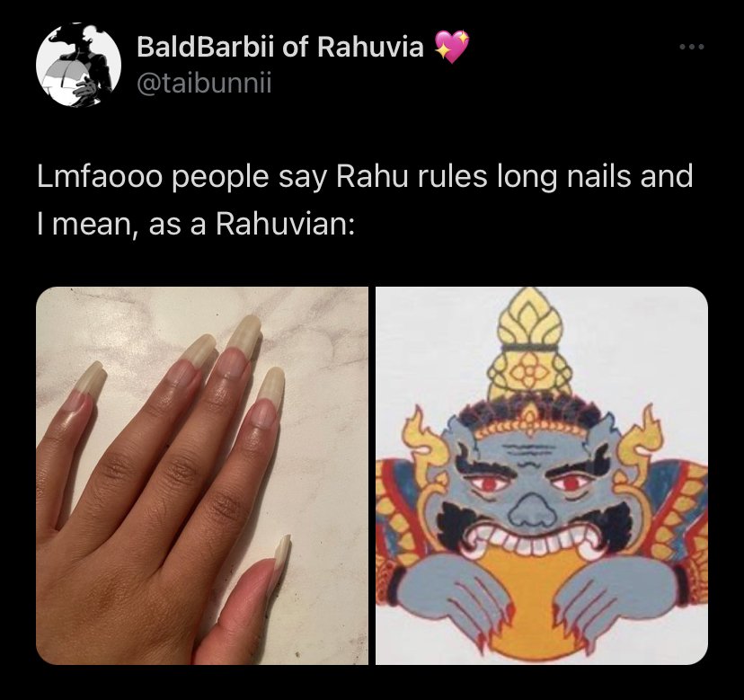This screenshot has height=700, width=744.
Task: Visit the BaldBarbii of Rahuvia profile name
Action: (280, 47)
